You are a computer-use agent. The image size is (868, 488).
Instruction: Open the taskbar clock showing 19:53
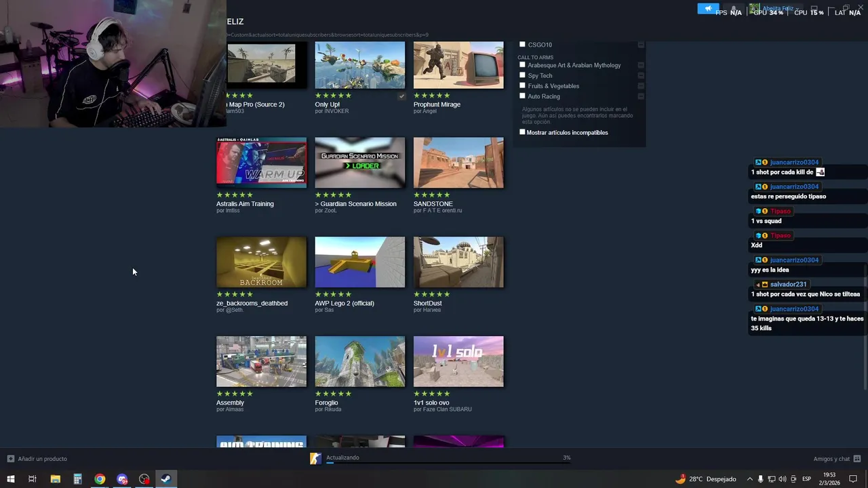[829, 479]
